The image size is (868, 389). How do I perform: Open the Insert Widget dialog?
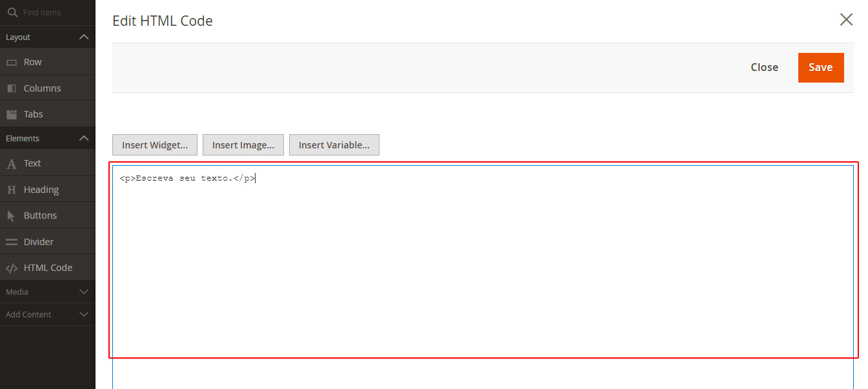click(155, 145)
